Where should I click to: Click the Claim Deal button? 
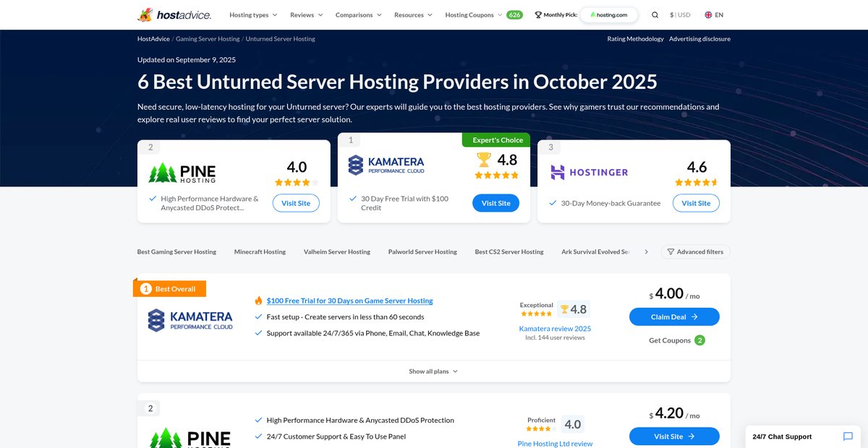(674, 316)
